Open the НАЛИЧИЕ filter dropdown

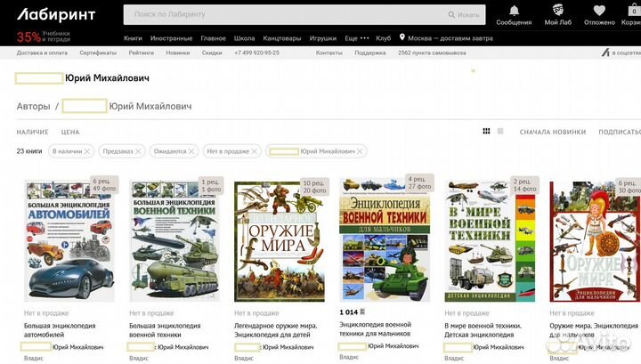(x=33, y=132)
